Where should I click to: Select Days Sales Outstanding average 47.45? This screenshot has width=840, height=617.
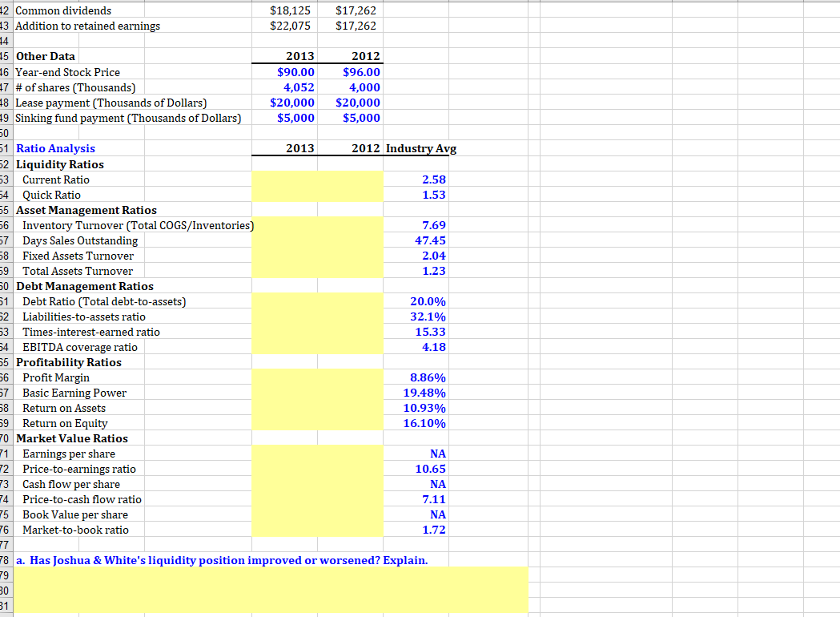[x=430, y=240]
